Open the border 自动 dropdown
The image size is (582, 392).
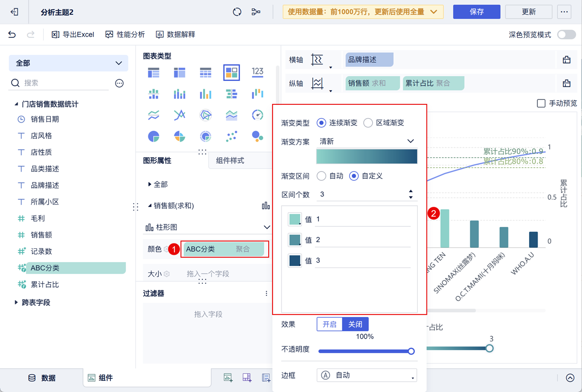tap(367, 375)
